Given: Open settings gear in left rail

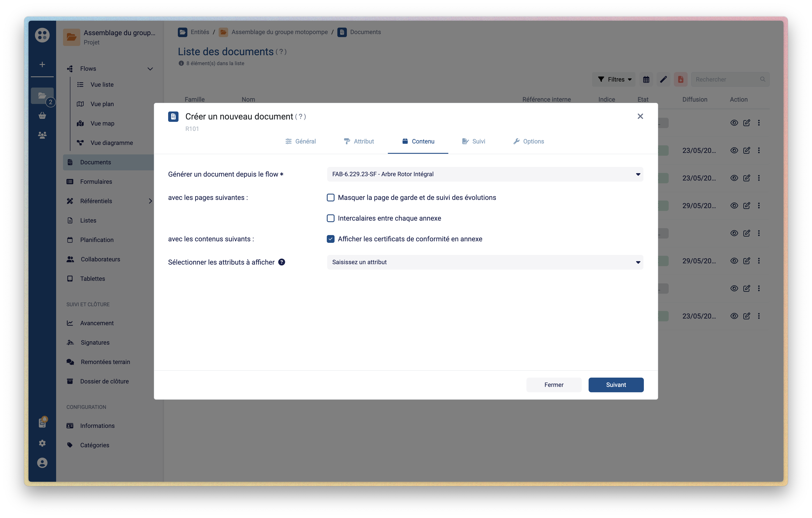Looking at the screenshot, I should (x=42, y=443).
